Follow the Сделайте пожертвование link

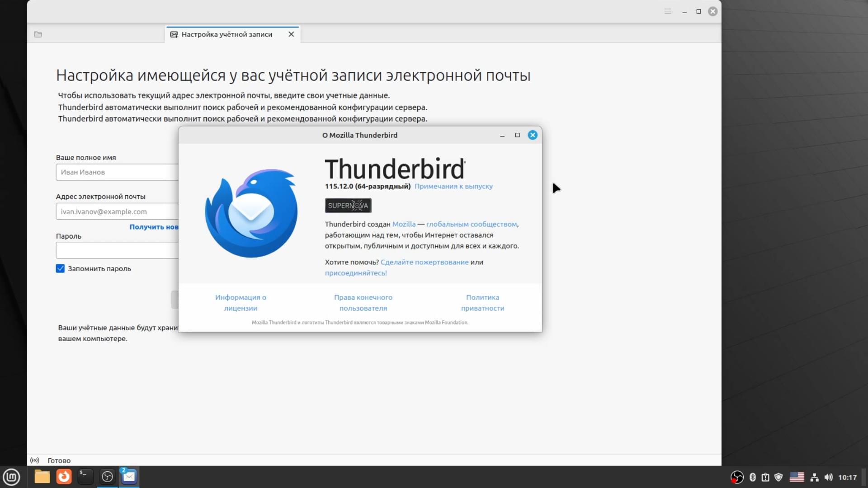425,262
